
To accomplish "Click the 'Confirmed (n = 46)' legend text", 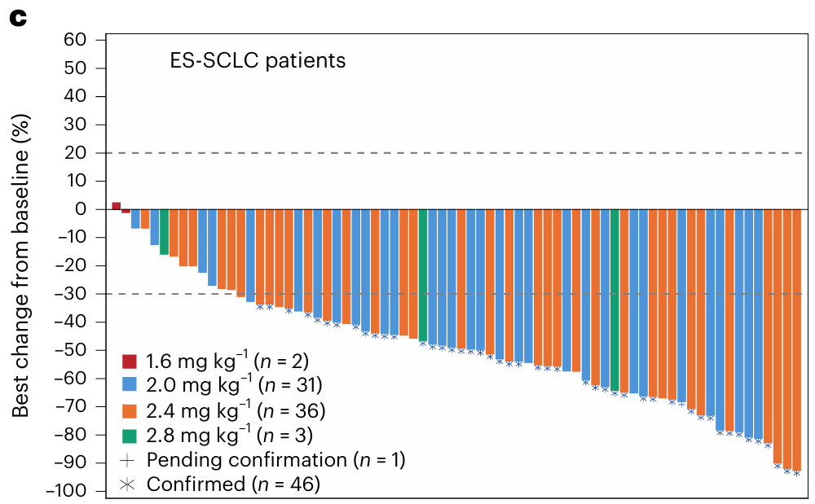I will coord(233,485).
